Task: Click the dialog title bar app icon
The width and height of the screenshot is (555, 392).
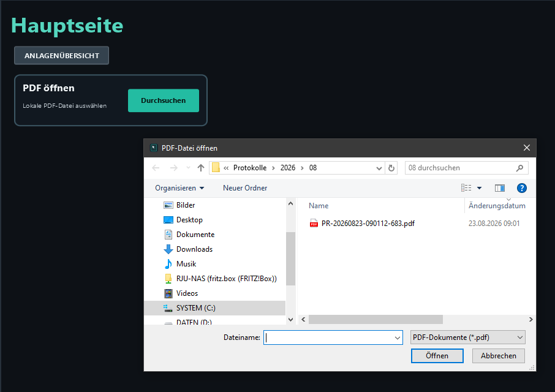Action: coord(154,148)
